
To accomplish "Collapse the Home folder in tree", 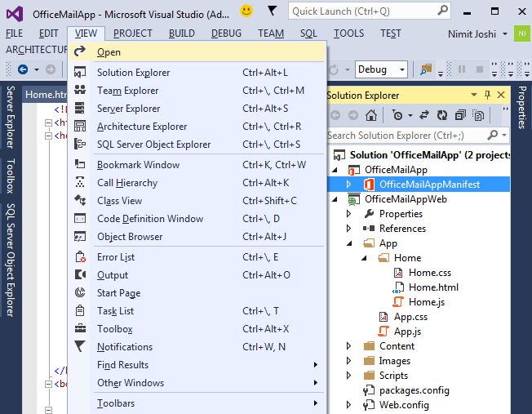I will 363,258.
